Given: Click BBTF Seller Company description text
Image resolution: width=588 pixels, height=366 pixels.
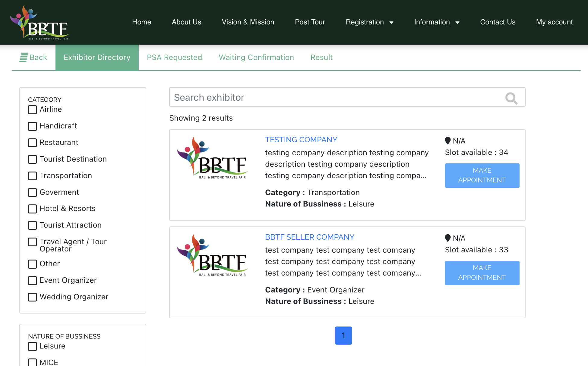Looking at the screenshot, I should coord(343,261).
